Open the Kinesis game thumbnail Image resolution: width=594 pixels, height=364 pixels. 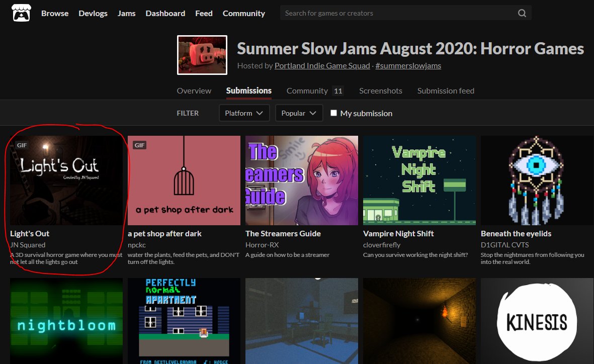coord(537,321)
